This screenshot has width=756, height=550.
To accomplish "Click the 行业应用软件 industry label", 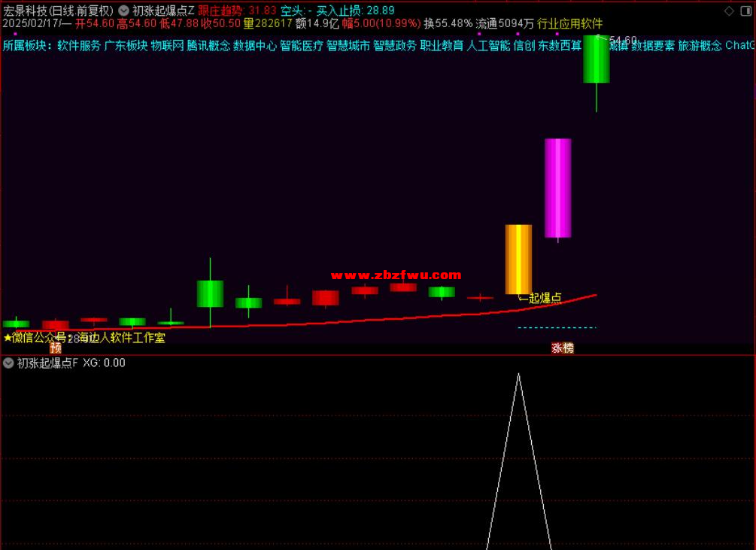I will pyautogui.click(x=570, y=23).
